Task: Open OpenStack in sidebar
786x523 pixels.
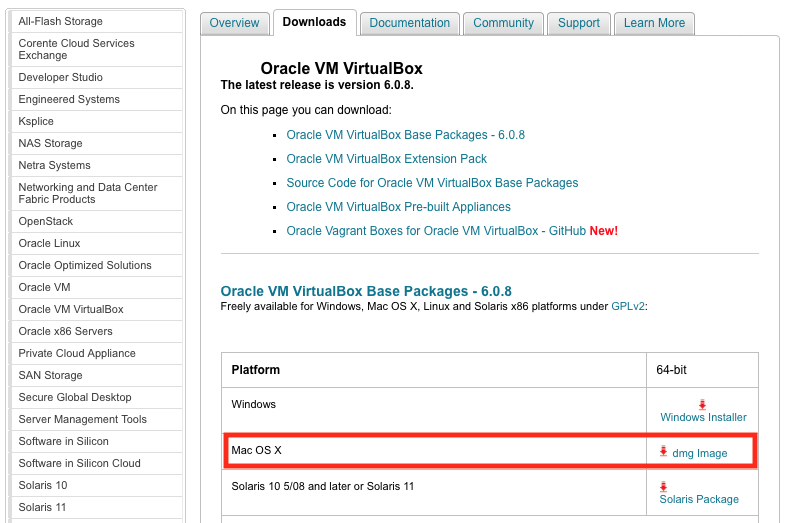Action: (x=96, y=222)
